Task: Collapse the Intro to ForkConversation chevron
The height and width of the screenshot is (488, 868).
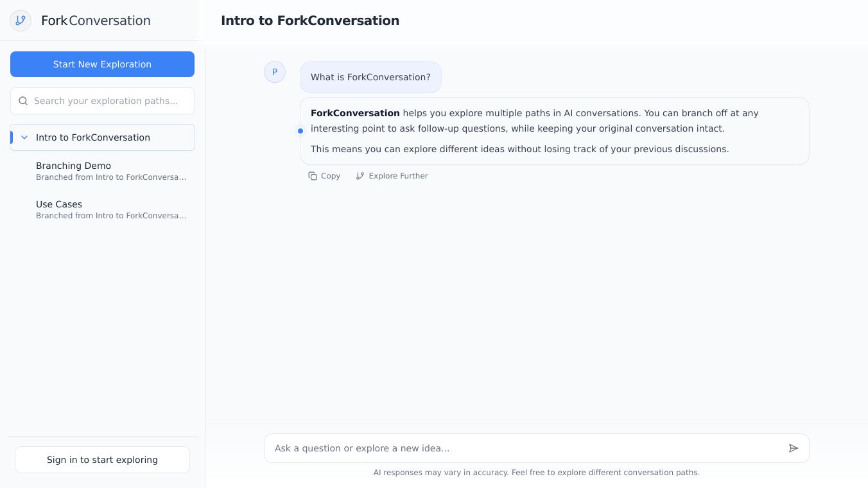Action: tap(24, 137)
